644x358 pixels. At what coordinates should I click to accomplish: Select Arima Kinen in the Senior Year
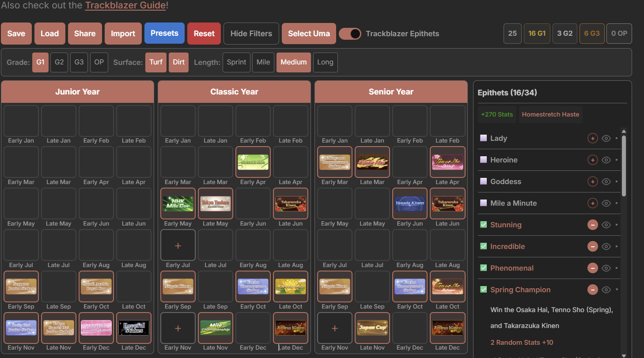(447, 328)
